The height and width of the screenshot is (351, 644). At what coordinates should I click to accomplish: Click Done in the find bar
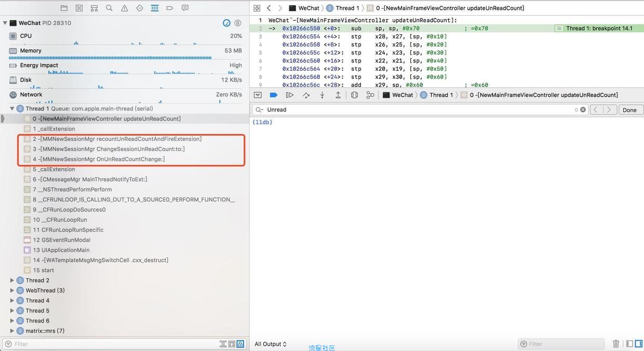coord(629,110)
